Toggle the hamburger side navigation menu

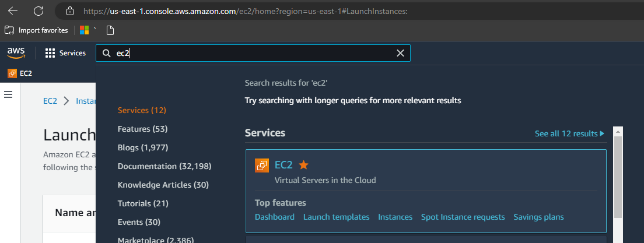(8, 95)
